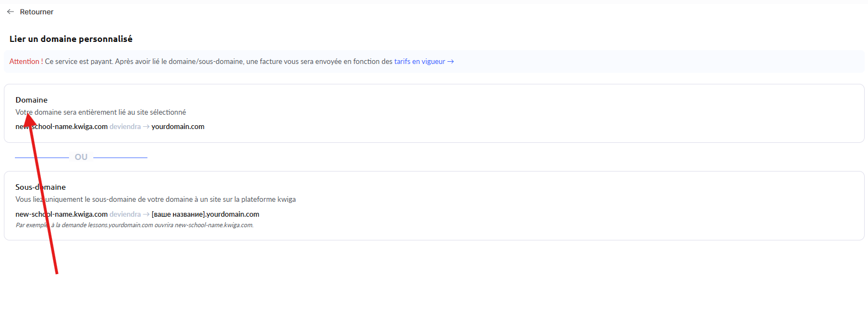Click the arrow icon after tarifs en vigueur
Image resolution: width=868 pixels, height=316 pixels.
(451, 62)
